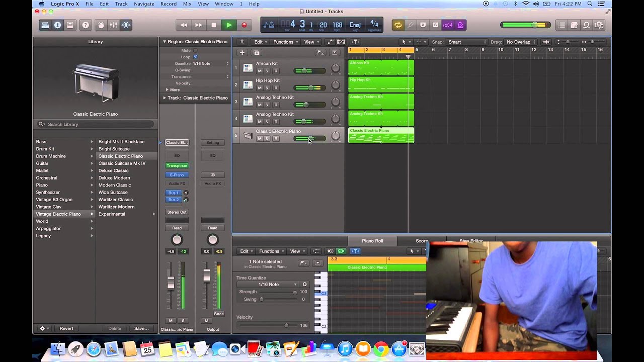This screenshot has width=644, height=362.
Task: Open the Track menu in the menu bar
Action: pos(121,4)
